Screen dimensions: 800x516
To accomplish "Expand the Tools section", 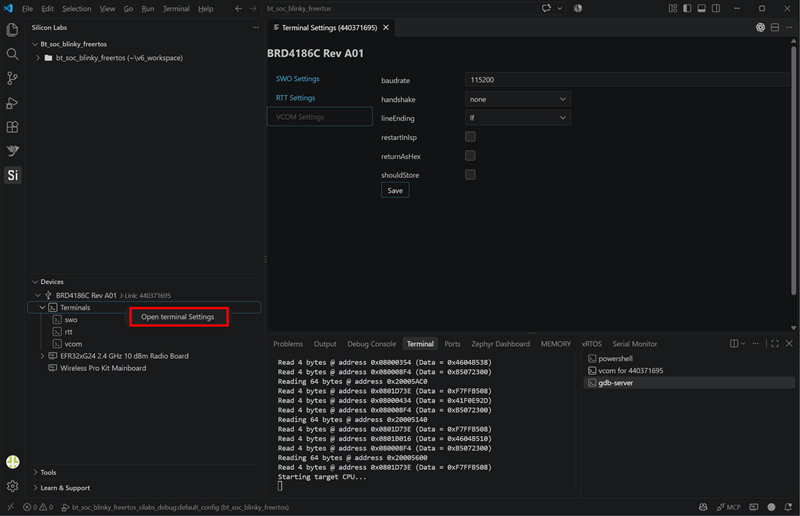I will click(35, 472).
